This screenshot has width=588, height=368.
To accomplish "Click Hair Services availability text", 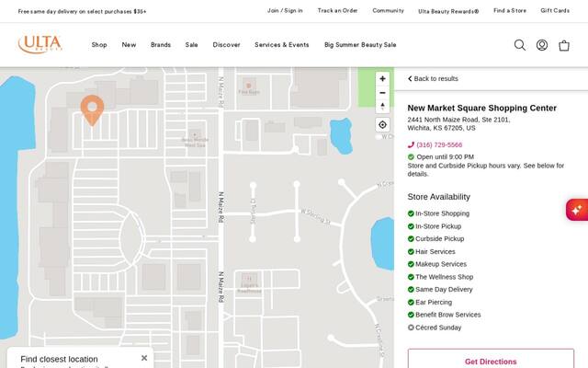I will coord(435,251).
